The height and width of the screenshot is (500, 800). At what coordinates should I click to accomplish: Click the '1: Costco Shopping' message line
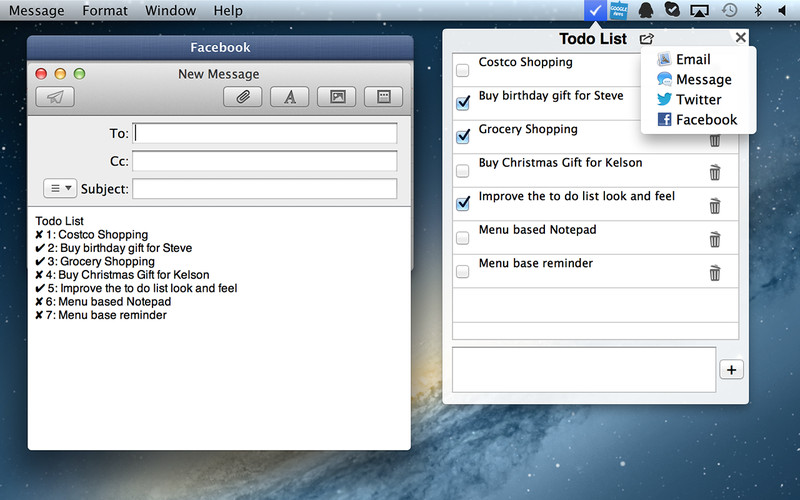(x=92, y=235)
